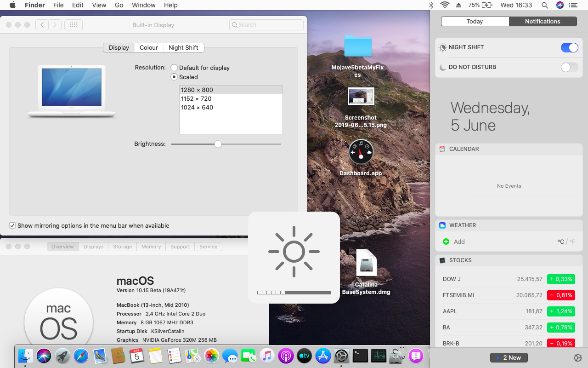Viewport: 588px width, 368px height.
Task: Select the Mojave5betaMyFixes folder
Action: pyautogui.click(x=358, y=46)
